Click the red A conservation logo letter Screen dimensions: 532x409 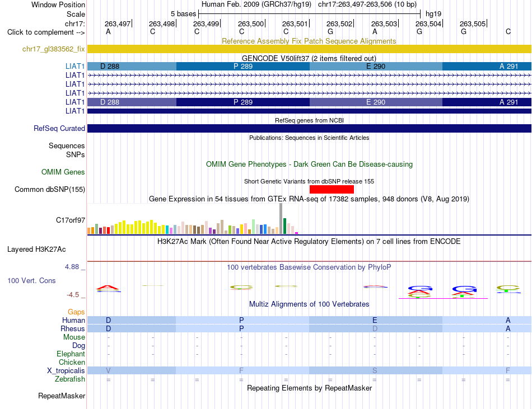coord(108,288)
